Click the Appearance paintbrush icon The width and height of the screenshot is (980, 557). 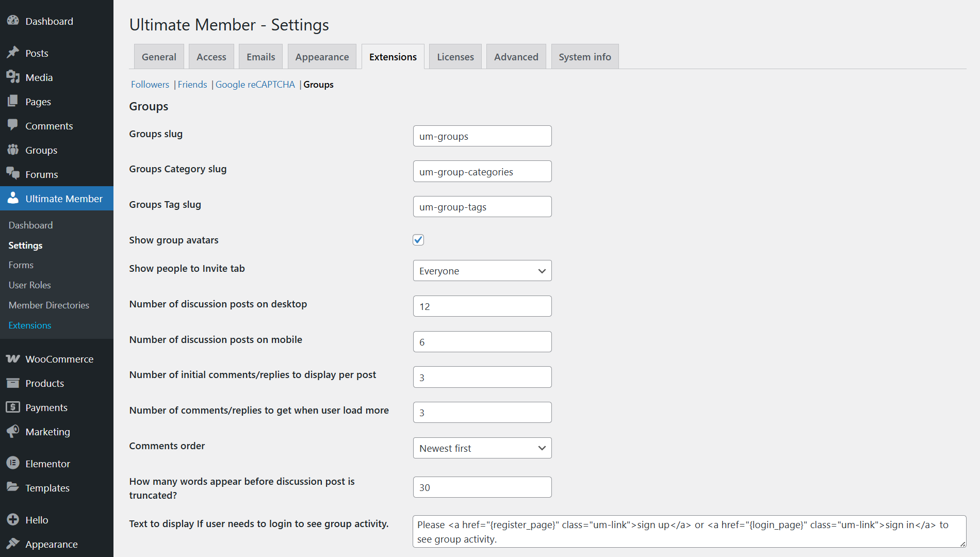[x=13, y=544]
